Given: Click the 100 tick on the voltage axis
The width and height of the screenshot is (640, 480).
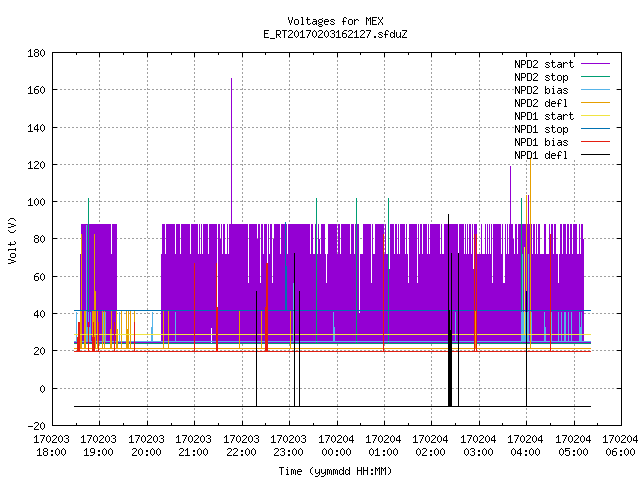Looking at the screenshot, I should pyautogui.click(x=36, y=202).
